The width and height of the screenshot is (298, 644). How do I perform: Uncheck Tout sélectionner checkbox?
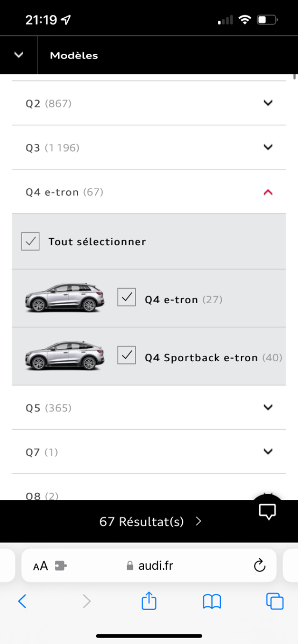tap(31, 241)
